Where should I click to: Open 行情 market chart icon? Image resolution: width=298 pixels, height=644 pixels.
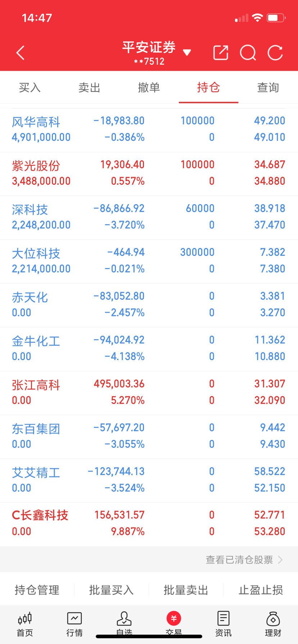click(74, 624)
